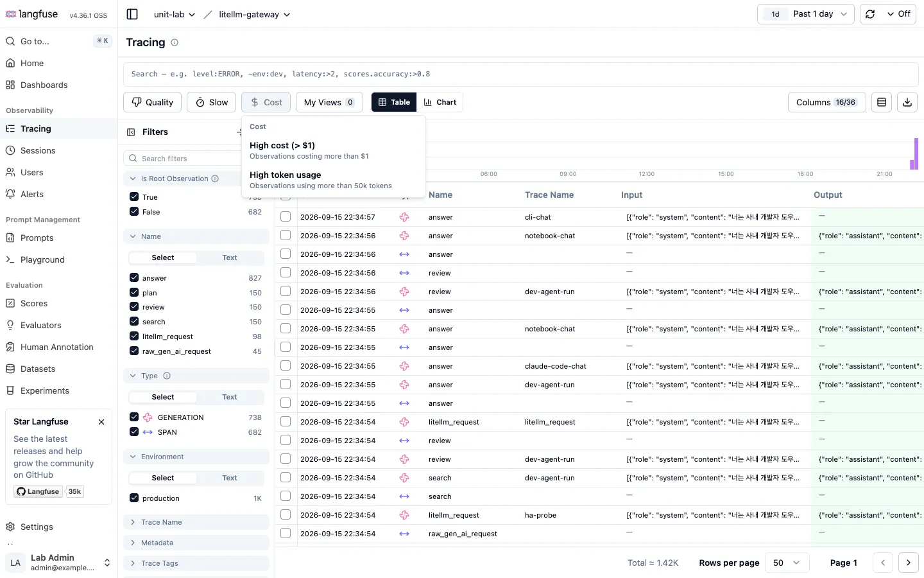Open the Go to... command search
The width and height of the screenshot is (924, 578).
pos(59,41)
